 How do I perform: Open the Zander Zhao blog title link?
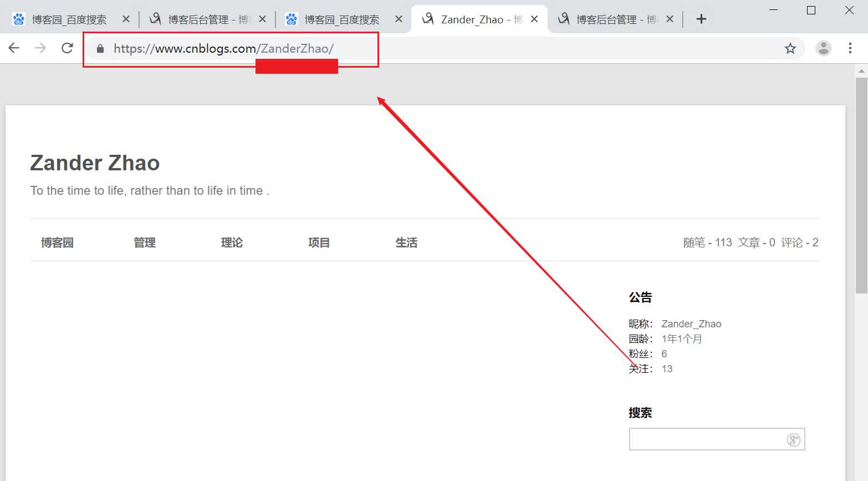(x=95, y=163)
